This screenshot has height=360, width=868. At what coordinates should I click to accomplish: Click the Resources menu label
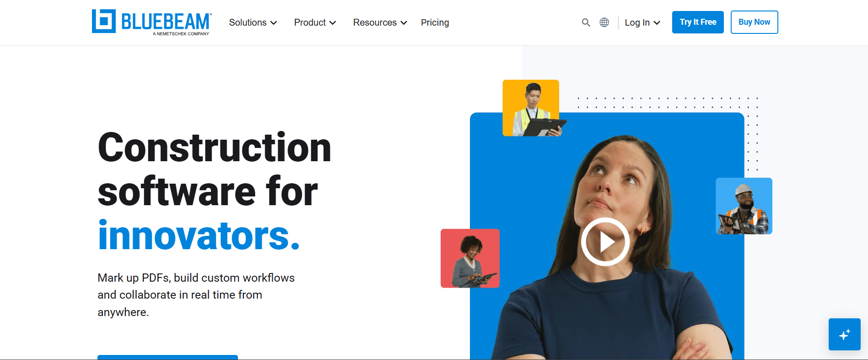375,22
